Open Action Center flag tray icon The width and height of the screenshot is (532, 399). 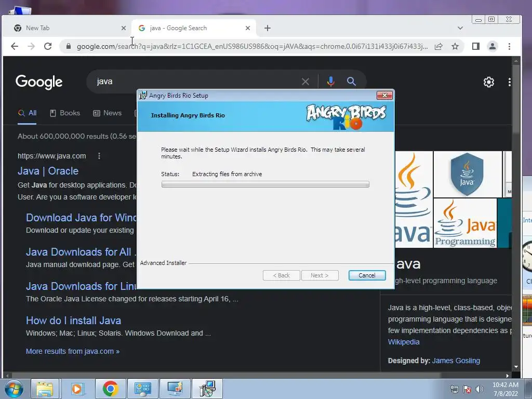[467, 389]
